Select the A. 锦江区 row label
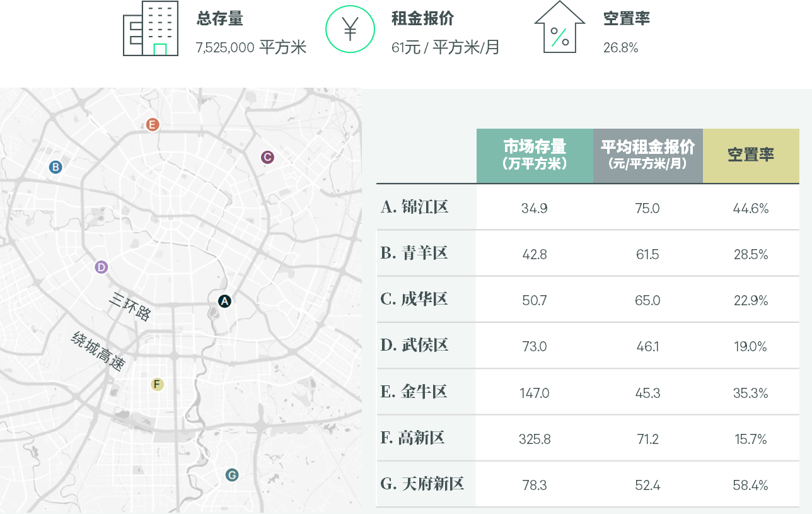This screenshot has height=514, width=812. (415, 207)
